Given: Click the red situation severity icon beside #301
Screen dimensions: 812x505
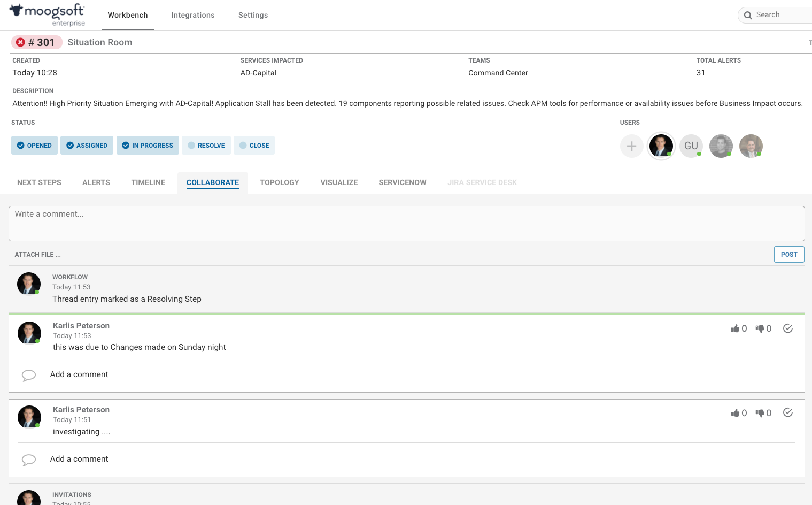Looking at the screenshot, I should pyautogui.click(x=20, y=42).
